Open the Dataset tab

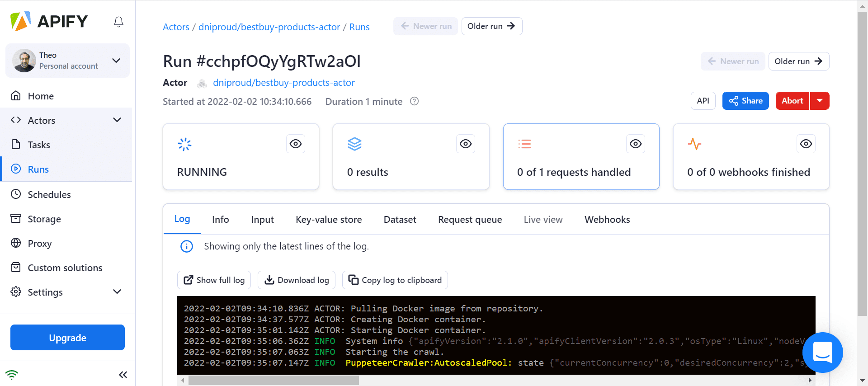(x=400, y=220)
